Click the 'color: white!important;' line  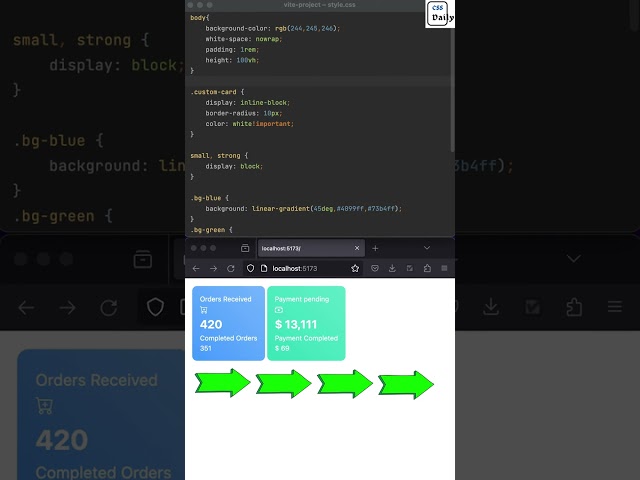(249, 124)
